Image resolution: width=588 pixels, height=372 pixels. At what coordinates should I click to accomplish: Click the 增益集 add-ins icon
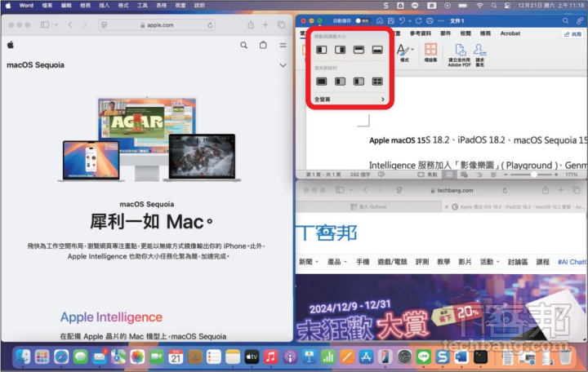click(431, 53)
